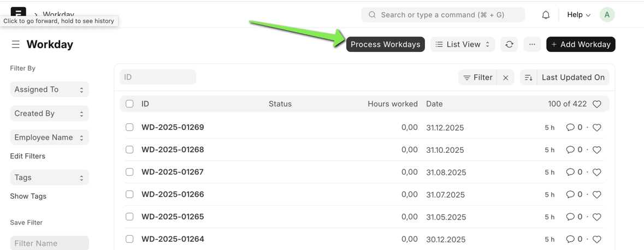Open comments for WD-2025-01266
644x250 pixels.
574,194
